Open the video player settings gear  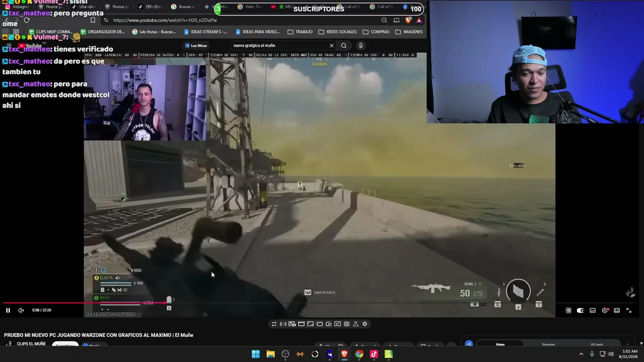(x=605, y=311)
